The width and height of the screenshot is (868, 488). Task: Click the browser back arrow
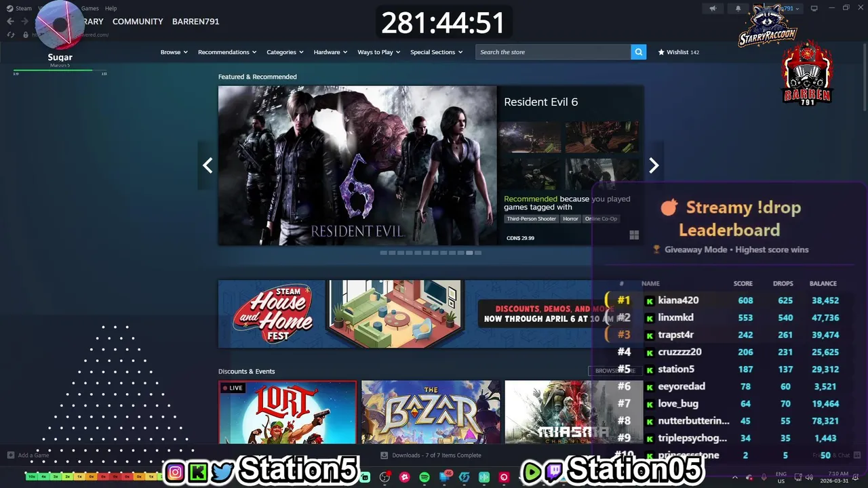(10, 22)
